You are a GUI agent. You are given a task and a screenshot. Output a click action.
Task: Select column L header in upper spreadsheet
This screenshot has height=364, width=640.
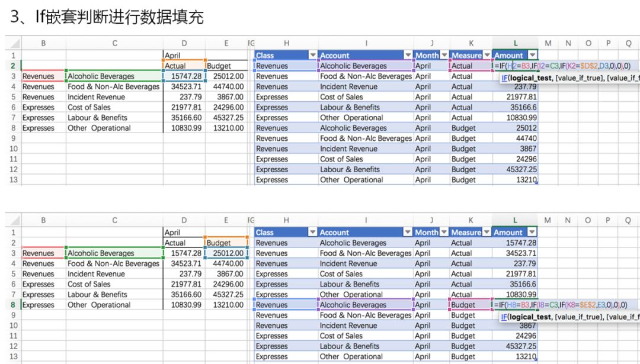515,43
